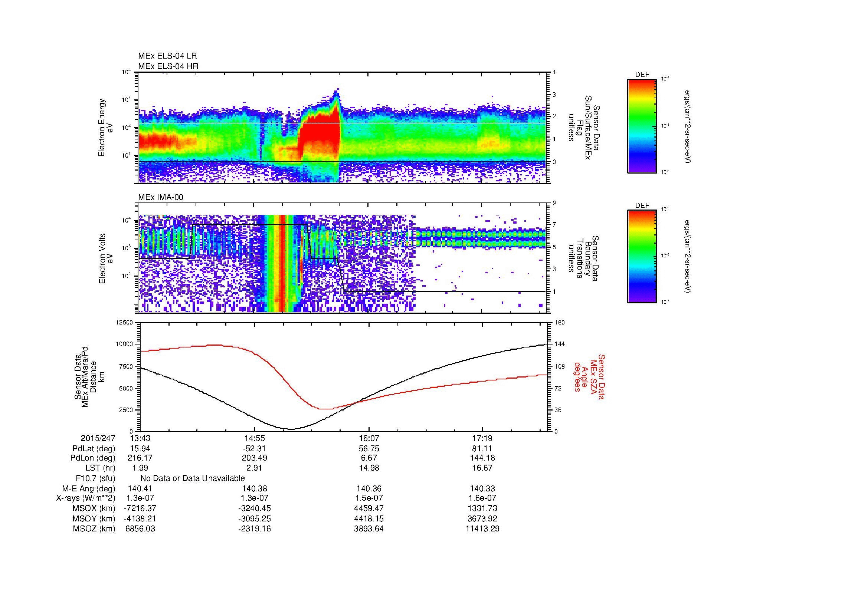The height and width of the screenshot is (613, 868).
Task: Click the red 'MEx SZA Angle degrees' label
Action: tap(589, 376)
